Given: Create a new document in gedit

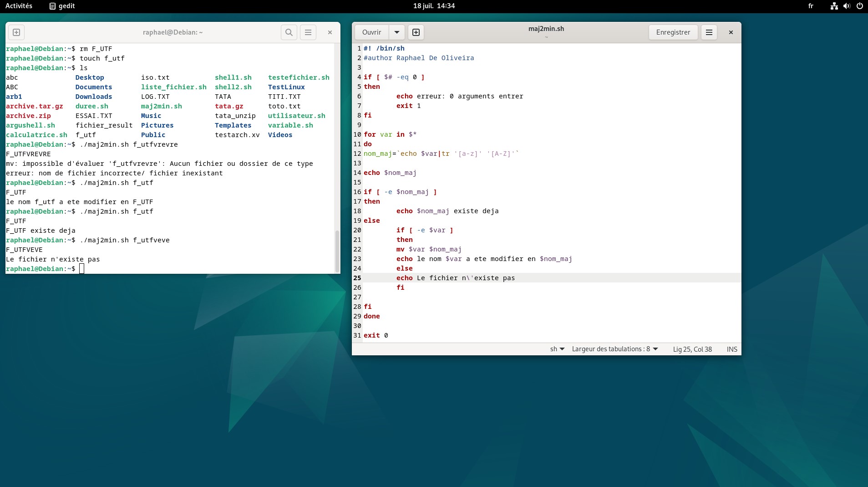Looking at the screenshot, I should (416, 32).
